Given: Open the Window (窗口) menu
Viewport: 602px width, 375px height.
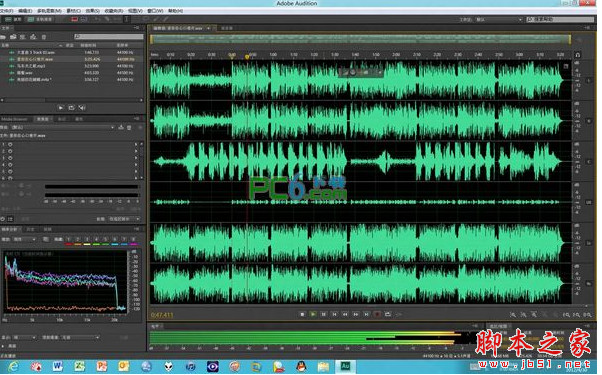Looking at the screenshot, I should coord(155,11).
